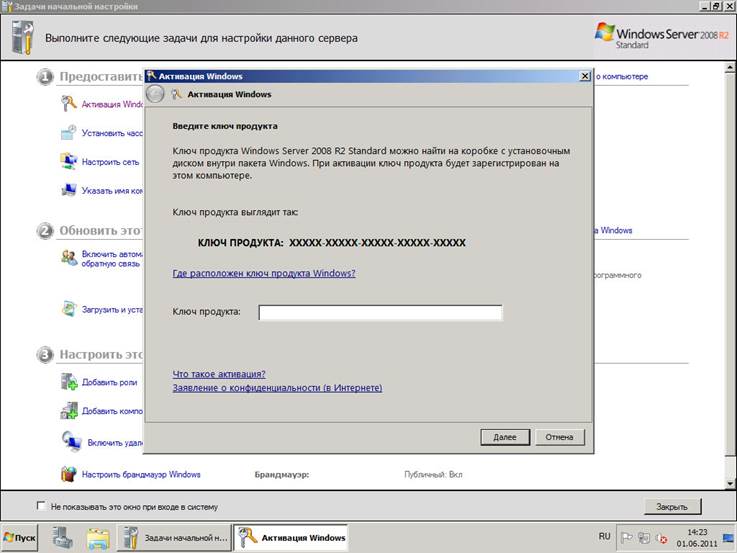Click the RU language indicator

click(604, 537)
